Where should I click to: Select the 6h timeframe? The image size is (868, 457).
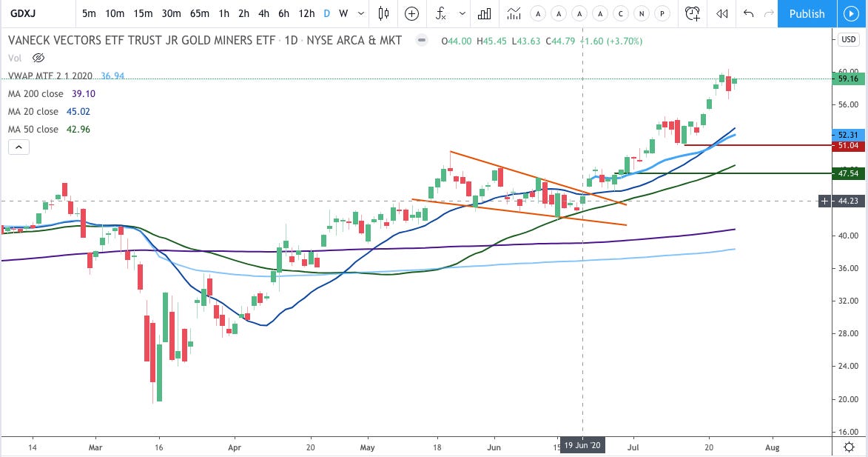tap(283, 14)
